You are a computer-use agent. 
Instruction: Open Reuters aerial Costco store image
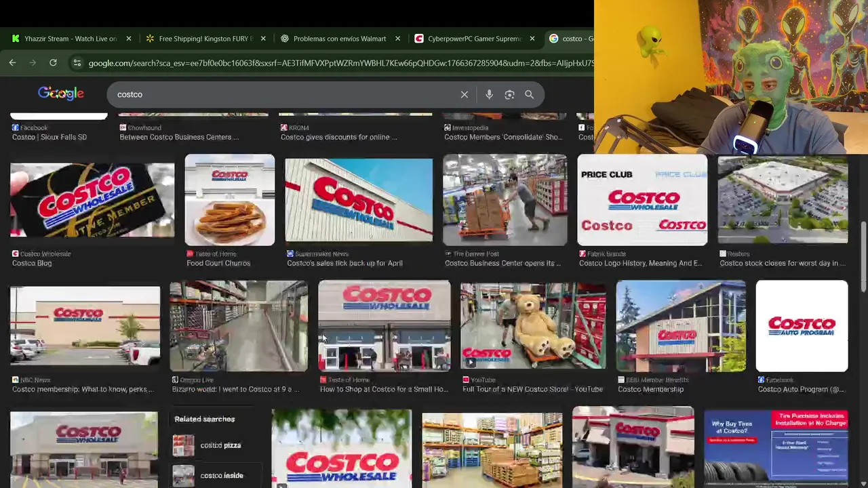tap(783, 200)
